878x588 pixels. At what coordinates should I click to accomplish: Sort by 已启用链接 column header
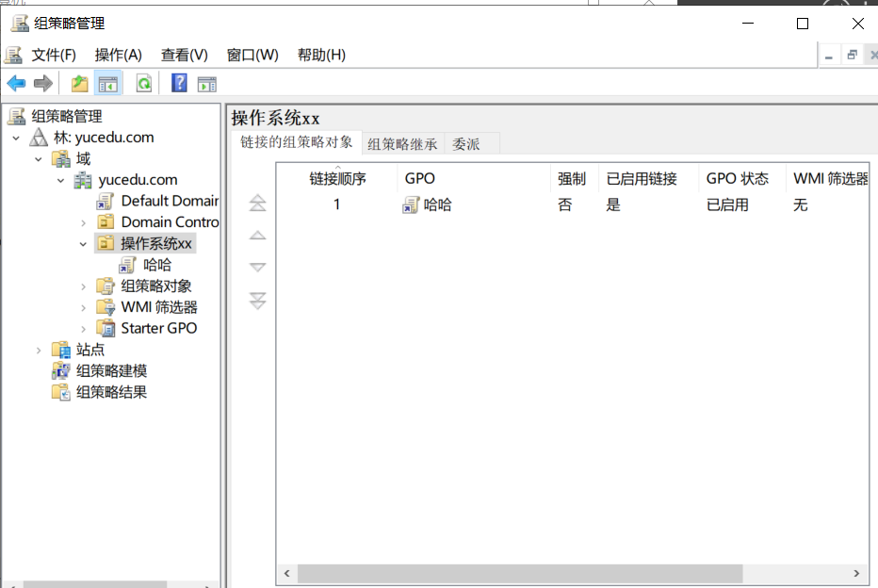click(x=648, y=179)
